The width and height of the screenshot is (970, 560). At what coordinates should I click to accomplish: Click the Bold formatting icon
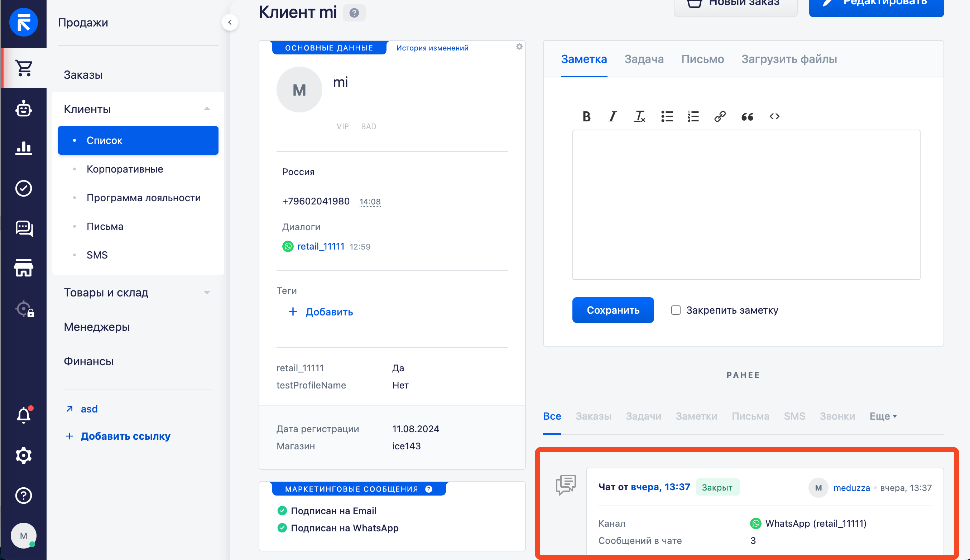point(586,116)
